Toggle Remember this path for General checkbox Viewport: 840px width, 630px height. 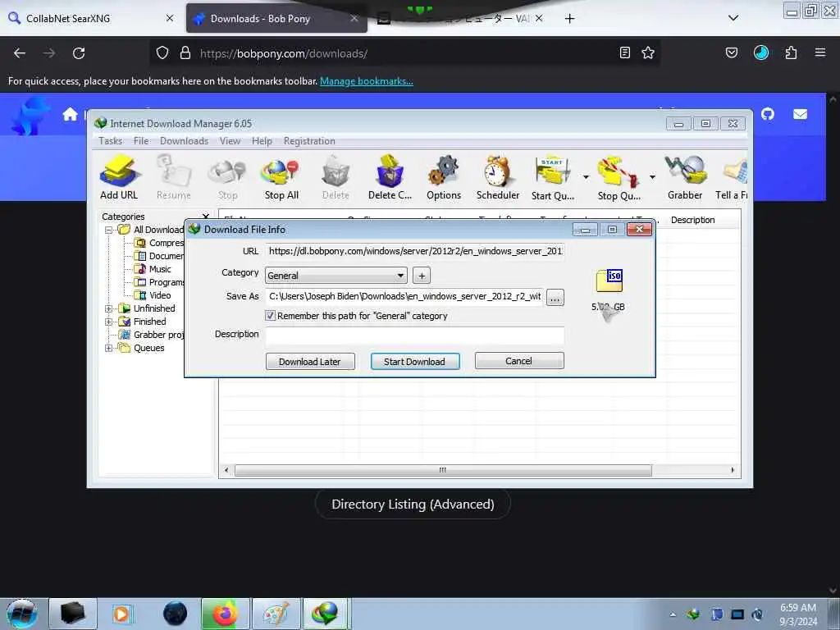click(x=271, y=316)
